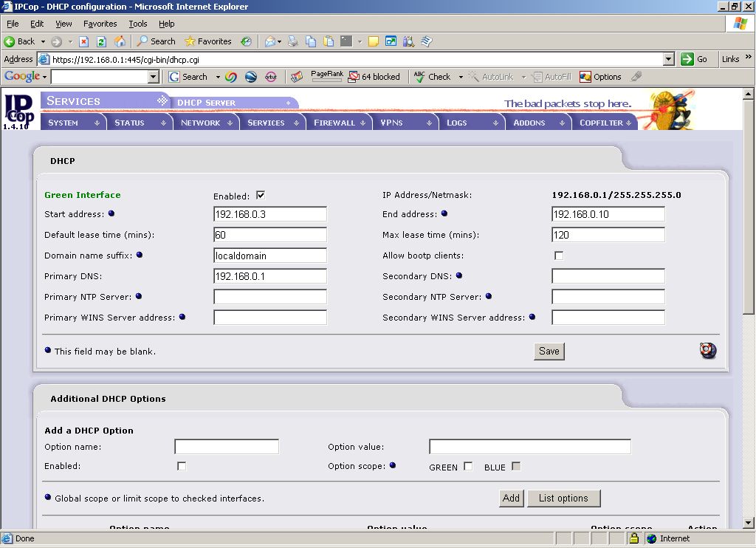Open the Edit menu
This screenshot has width=756, height=548.
pos(37,24)
